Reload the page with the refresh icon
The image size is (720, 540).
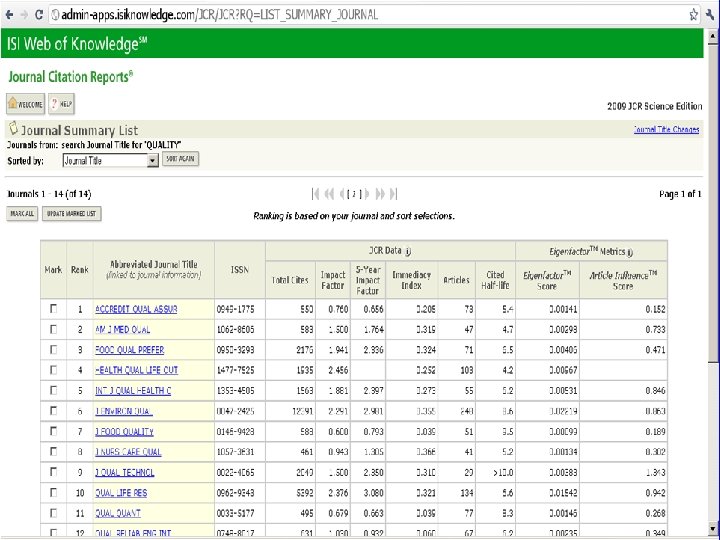[39, 15]
